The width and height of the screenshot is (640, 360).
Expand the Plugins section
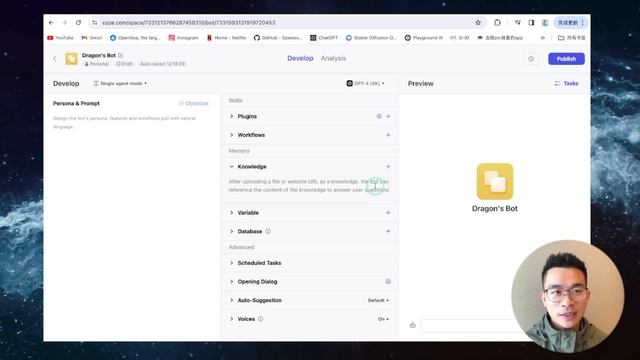point(231,116)
